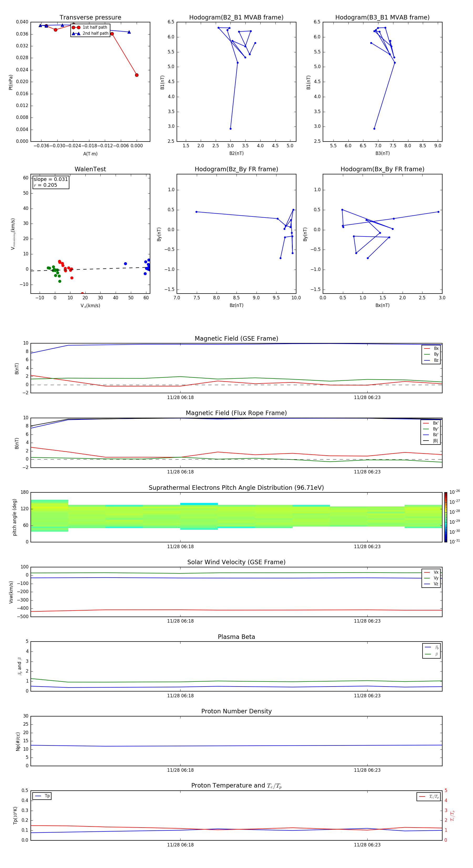Click the Te/Tp legend entry
The image size is (473, 868).
click(429, 797)
